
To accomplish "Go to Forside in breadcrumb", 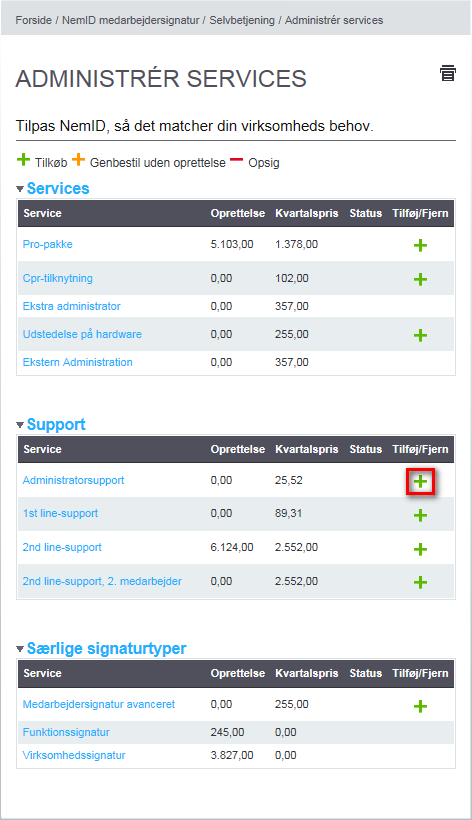I will coord(33,20).
